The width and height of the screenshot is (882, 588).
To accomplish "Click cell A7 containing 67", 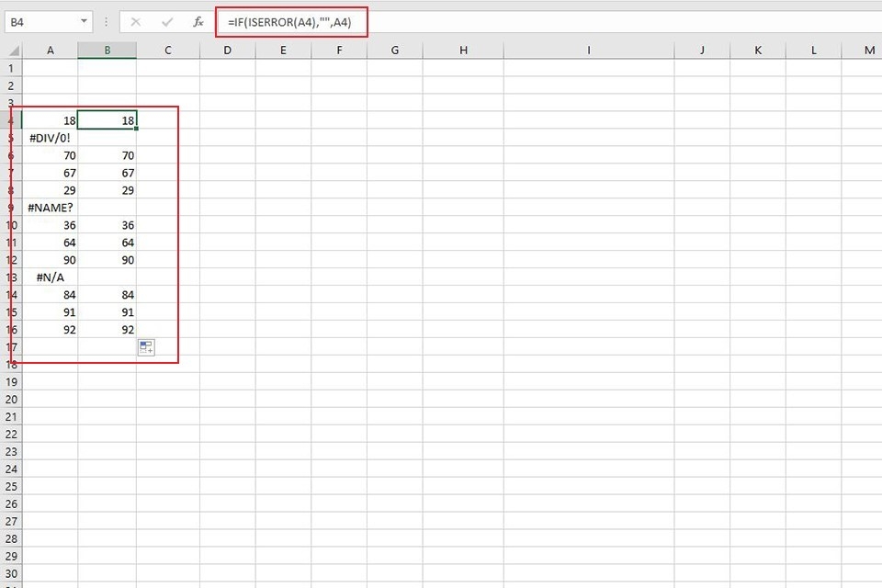I will 50,173.
